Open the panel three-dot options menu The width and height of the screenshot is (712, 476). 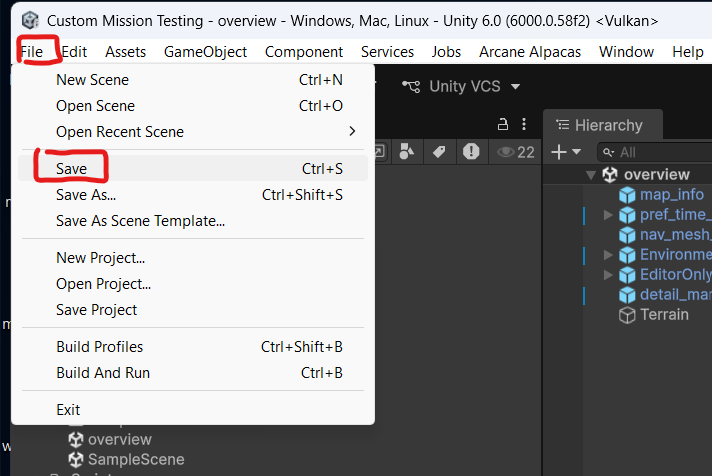click(x=524, y=124)
